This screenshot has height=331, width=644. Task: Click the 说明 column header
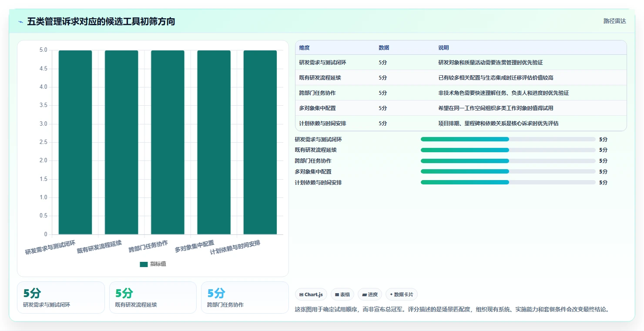(x=443, y=48)
